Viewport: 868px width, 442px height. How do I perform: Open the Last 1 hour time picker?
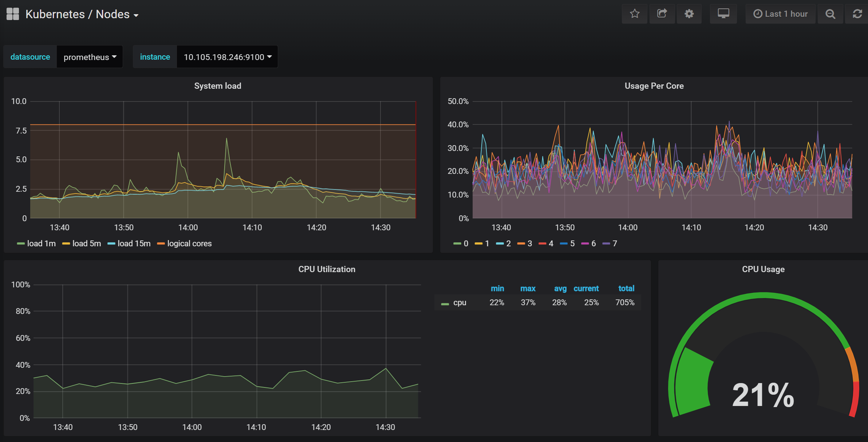[x=780, y=14]
